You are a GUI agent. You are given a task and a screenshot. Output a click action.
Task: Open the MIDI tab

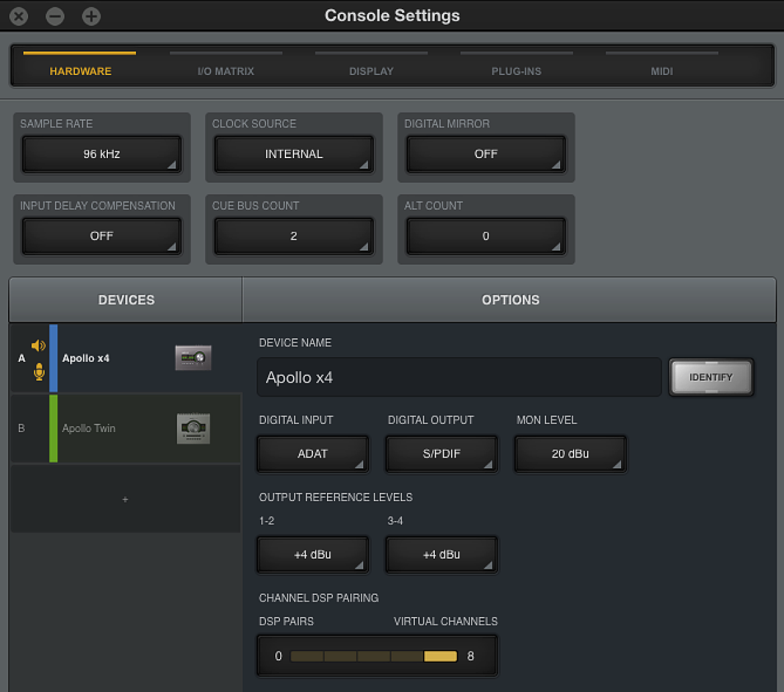coord(662,71)
